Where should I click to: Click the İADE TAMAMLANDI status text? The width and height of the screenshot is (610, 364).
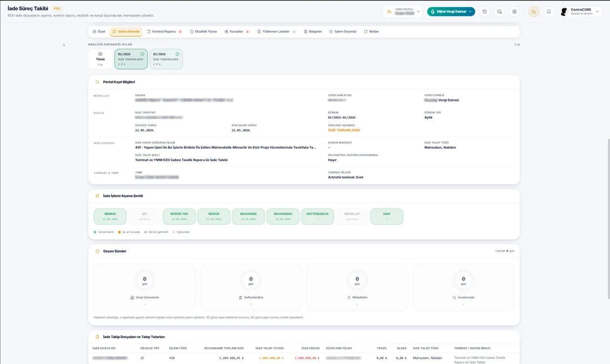tap(344, 130)
